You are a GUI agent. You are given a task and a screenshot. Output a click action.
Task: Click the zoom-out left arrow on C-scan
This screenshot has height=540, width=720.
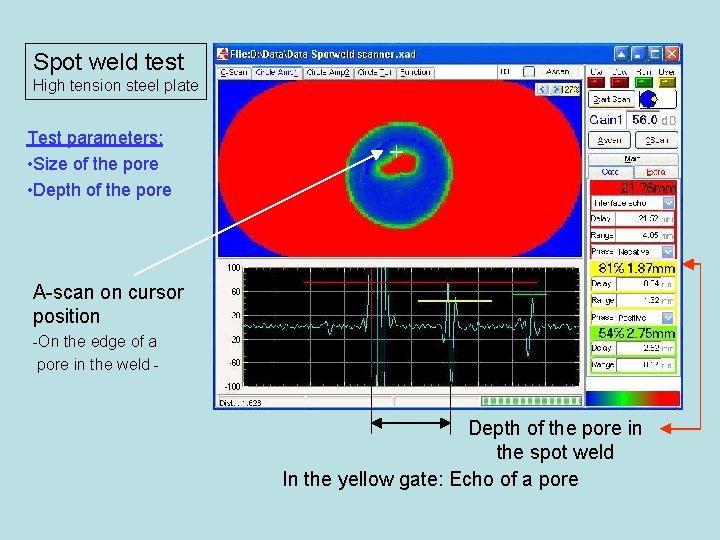tap(543, 89)
